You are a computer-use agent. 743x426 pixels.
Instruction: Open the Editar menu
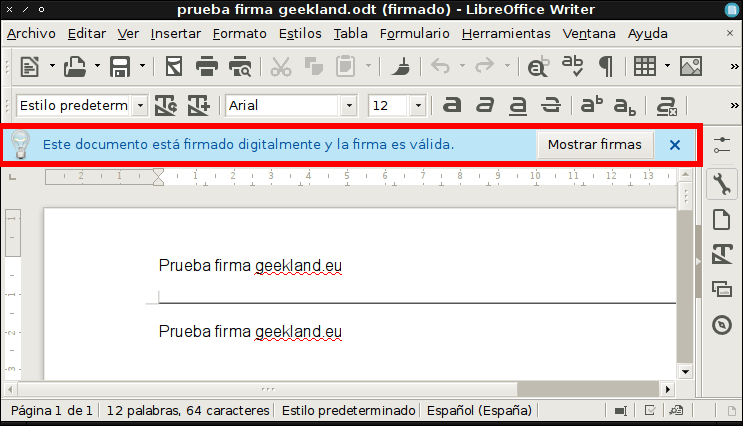tap(87, 34)
